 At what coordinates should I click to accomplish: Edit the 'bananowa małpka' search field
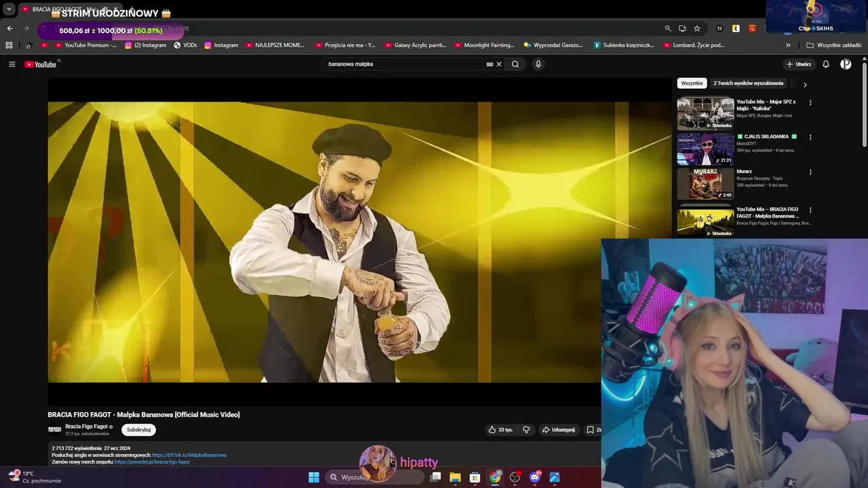coord(403,64)
